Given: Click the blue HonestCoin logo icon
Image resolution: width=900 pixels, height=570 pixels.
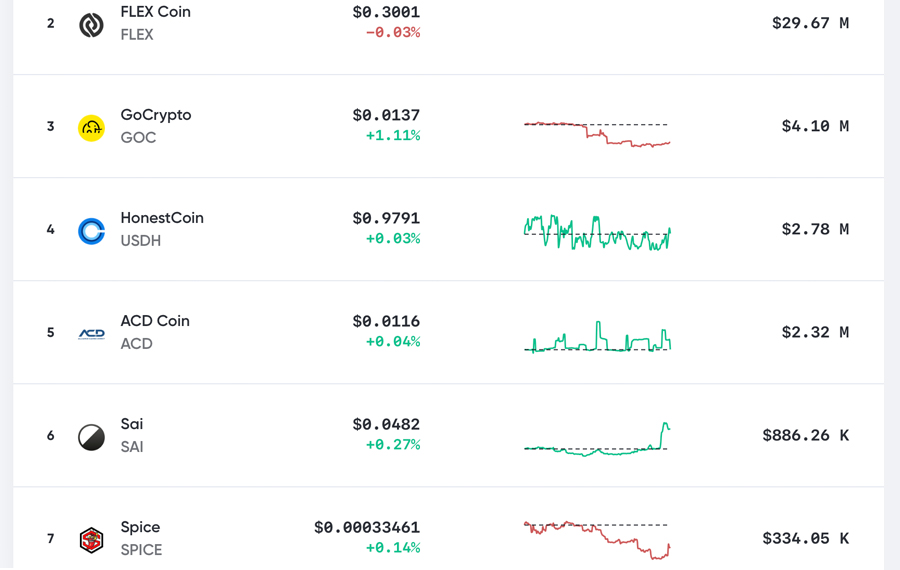Looking at the screenshot, I should pos(91,231).
